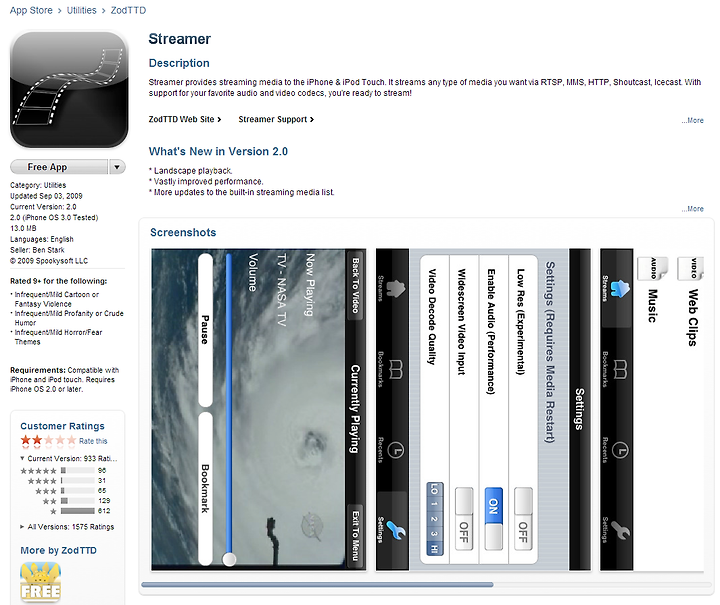Expand All Versions ratings triangle
Image resolution: width=720 pixels, height=605 pixels.
pos(22,527)
